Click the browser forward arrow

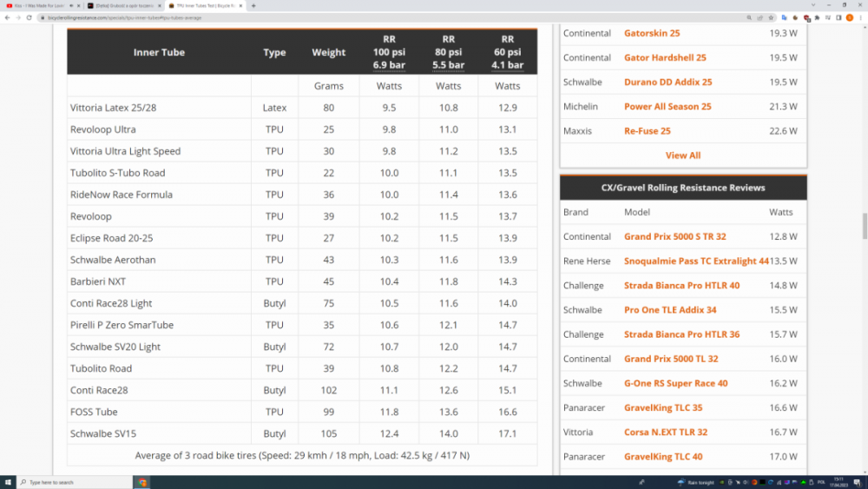click(x=18, y=17)
